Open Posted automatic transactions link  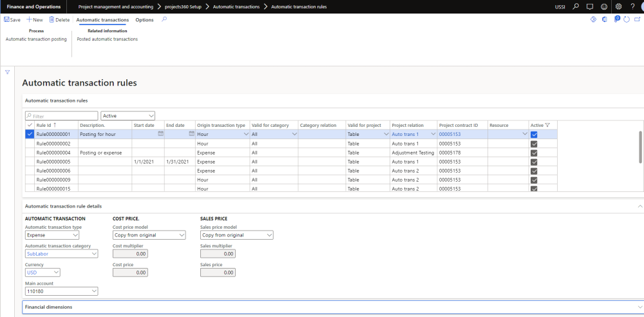pos(107,39)
